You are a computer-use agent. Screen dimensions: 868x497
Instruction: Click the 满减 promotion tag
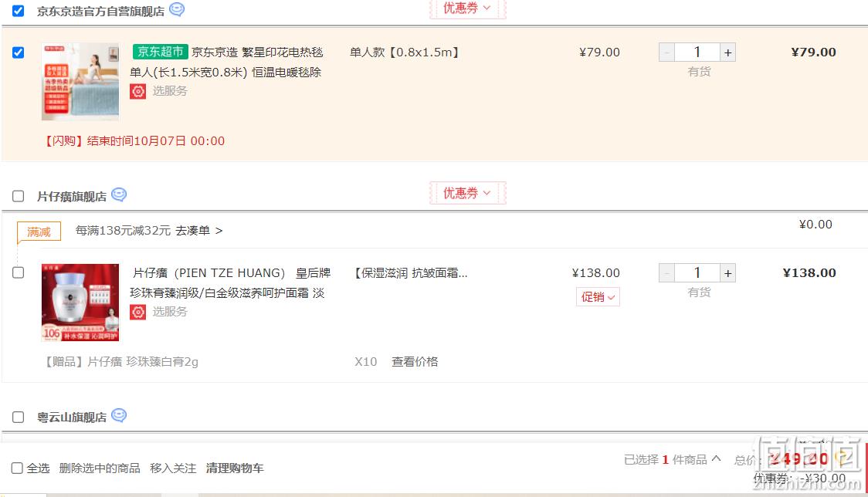click(39, 232)
